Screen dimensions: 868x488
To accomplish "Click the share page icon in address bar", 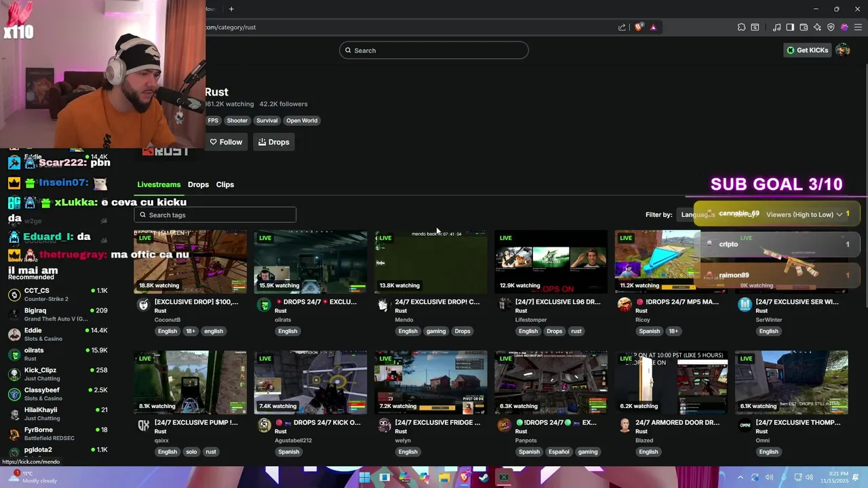I will [622, 27].
